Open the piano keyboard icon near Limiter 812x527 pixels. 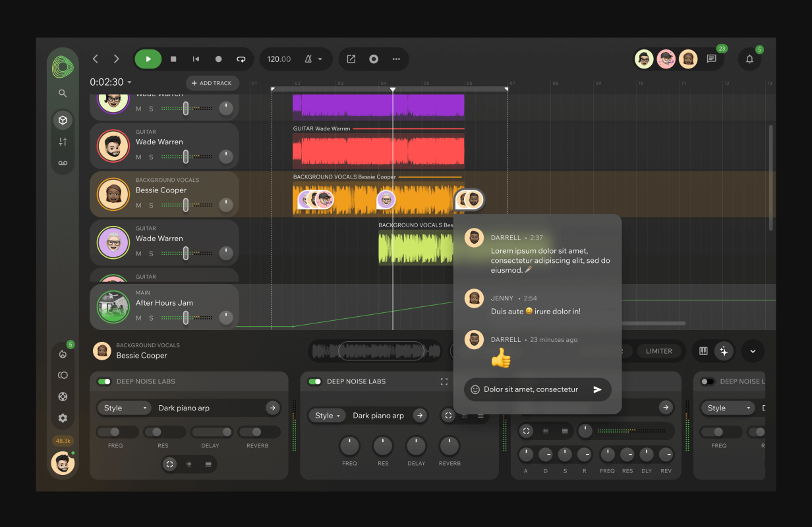(703, 351)
